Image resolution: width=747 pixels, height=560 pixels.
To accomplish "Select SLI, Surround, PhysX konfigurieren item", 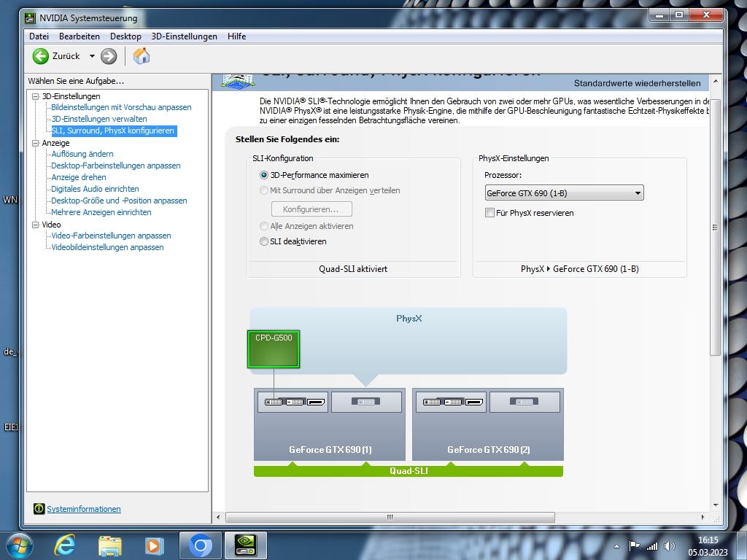I will (x=113, y=131).
